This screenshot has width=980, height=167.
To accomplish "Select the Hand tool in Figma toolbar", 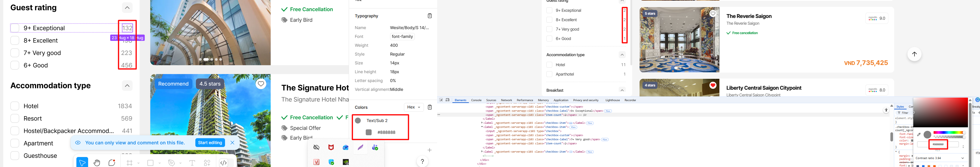I will 97,162.
